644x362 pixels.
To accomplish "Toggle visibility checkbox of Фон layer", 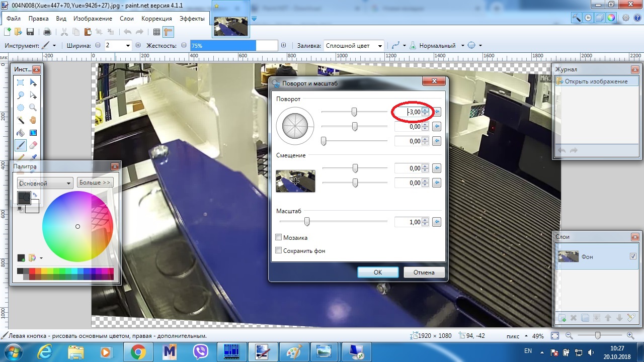I will tap(633, 256).
